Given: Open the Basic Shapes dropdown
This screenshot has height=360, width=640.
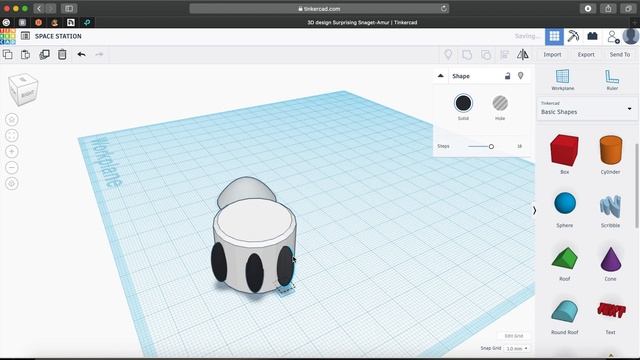Looking at the screenshot, I should tap(587, 109).
